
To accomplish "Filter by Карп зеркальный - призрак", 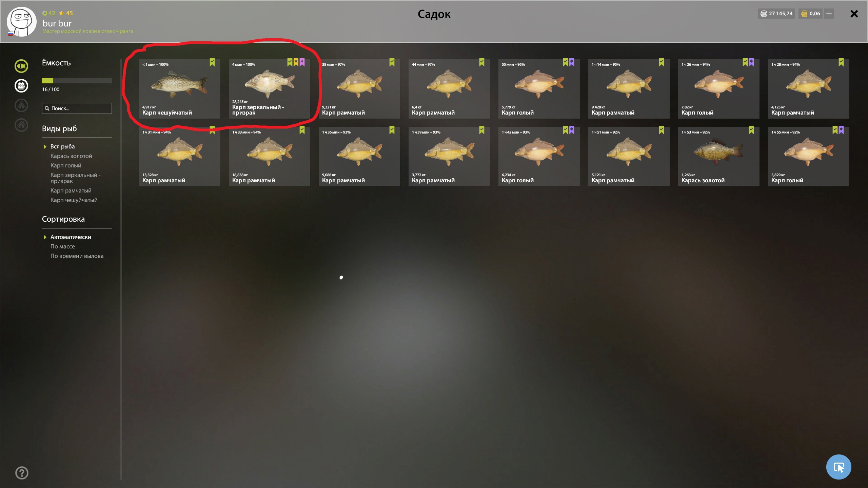I will tap(76, 178).
